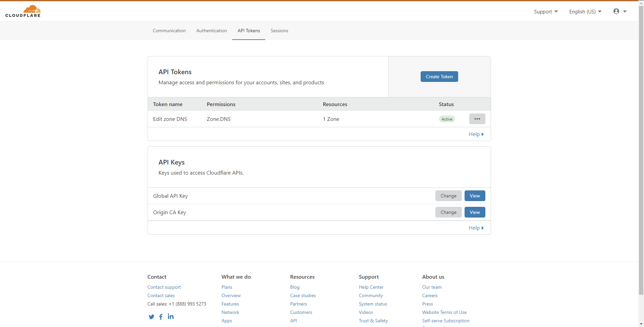Image resolution: width=644 pixels, height=327 pixels.
Task: Change the Origin CA Key
Action: (x=448, y=212)
